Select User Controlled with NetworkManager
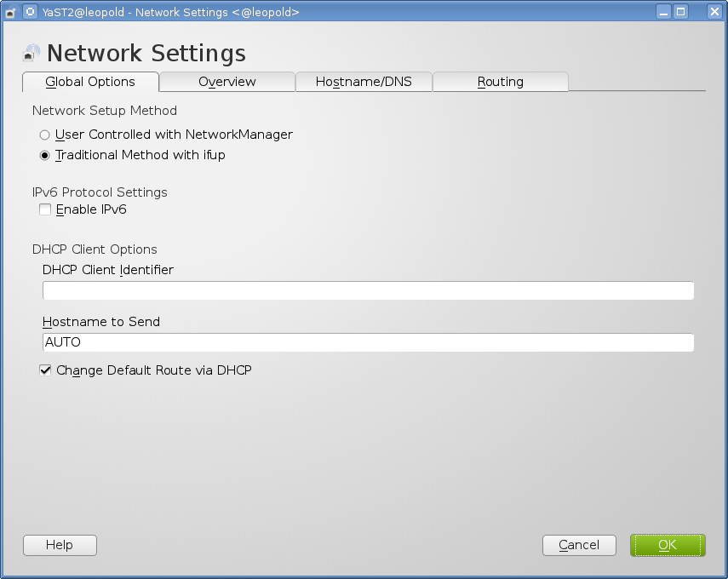Viewport: 728px width, 579px height. pyautogui.click(x=44, y=135)
